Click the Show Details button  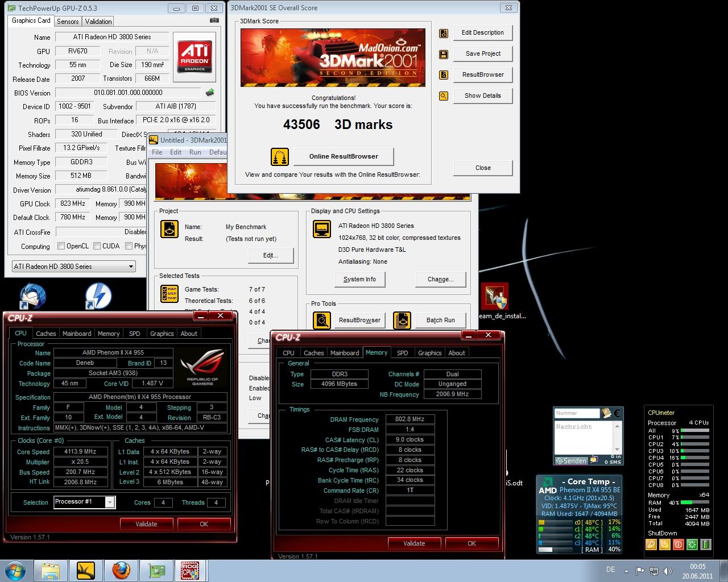(x=483, y=95)
